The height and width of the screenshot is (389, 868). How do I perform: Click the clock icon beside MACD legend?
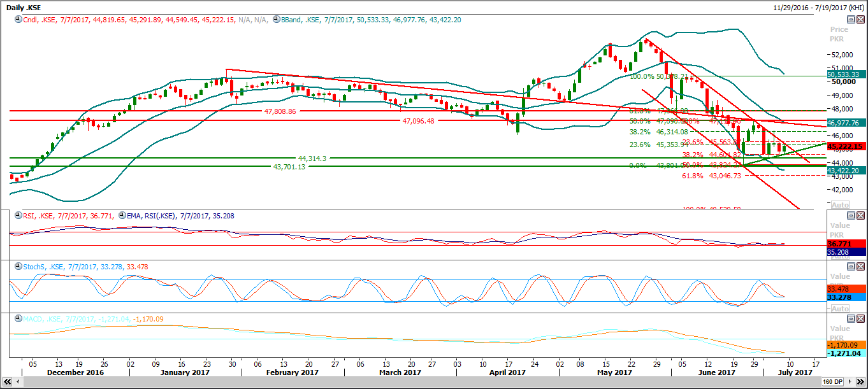click(x=18, y=318)
